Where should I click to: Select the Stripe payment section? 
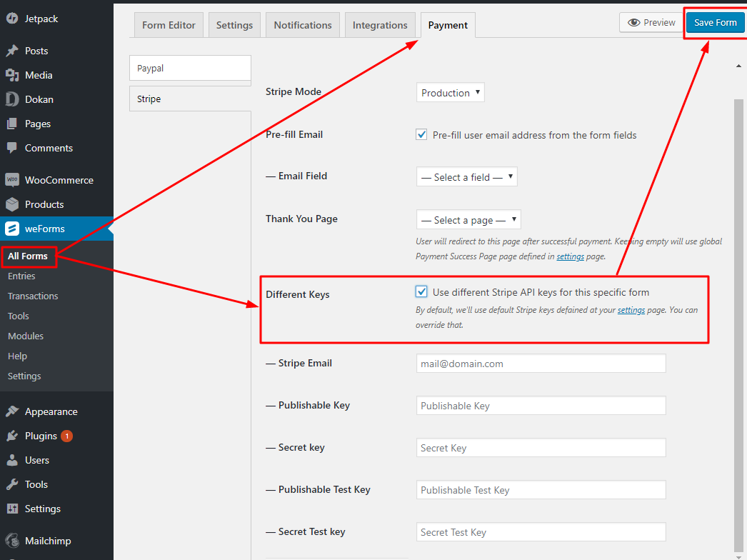190,99
